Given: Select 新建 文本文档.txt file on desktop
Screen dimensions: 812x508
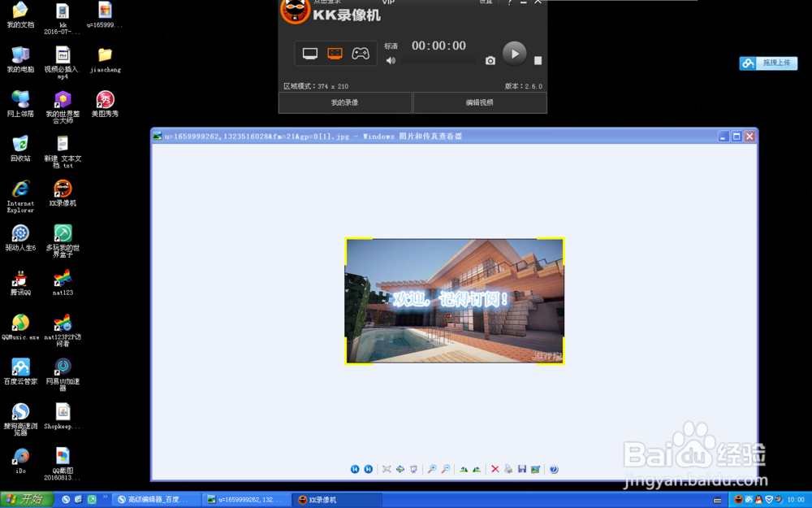Looking at the screenshot, I should pyautogui.click(x=63, y=152).
